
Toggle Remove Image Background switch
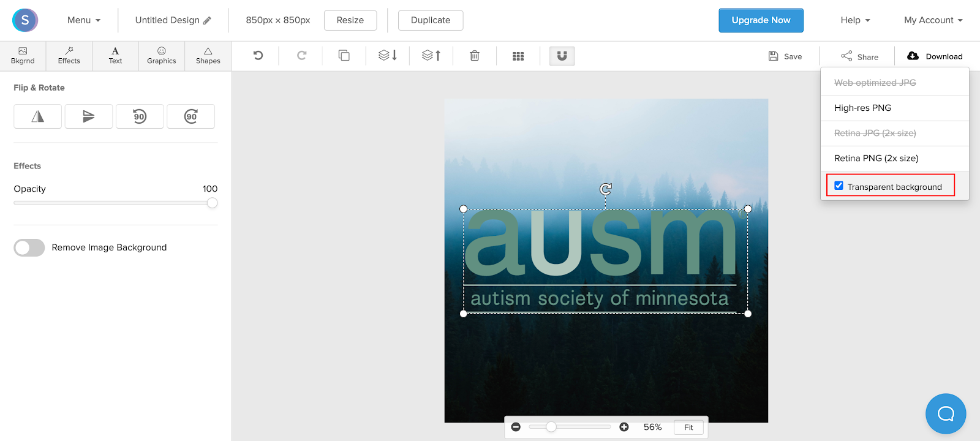click(x=29, y=247)
